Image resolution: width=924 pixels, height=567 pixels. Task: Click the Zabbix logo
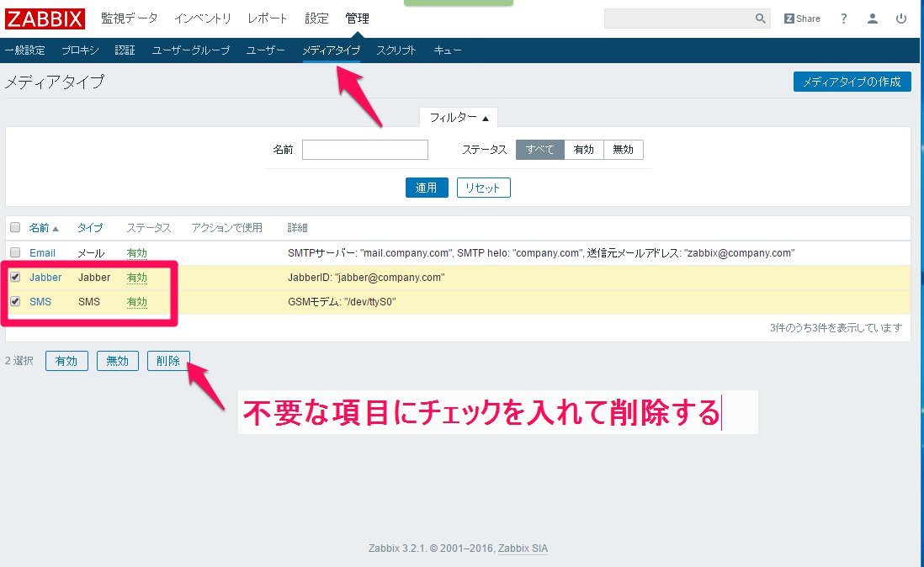click(x=45, y=19)
